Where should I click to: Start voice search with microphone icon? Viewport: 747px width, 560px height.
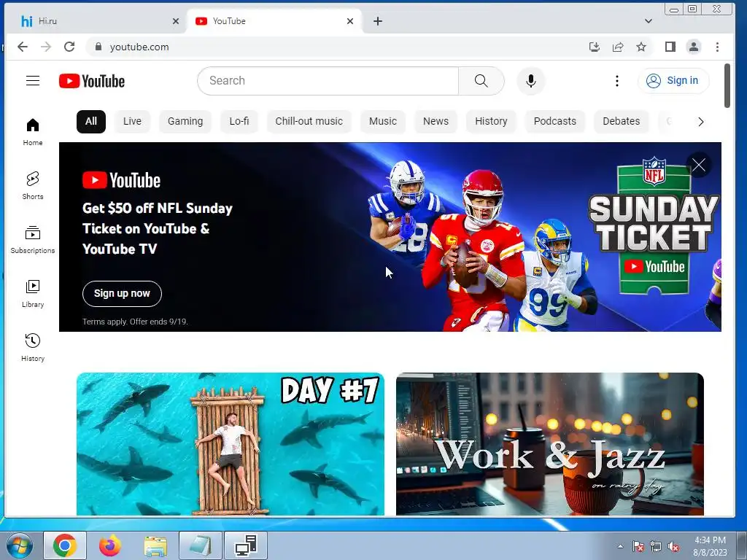(x=531, y=81)
